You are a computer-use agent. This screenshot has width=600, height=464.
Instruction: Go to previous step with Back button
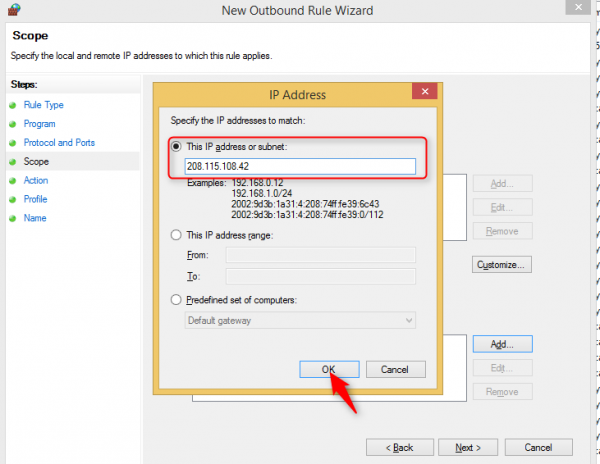[x=400, y=447]
